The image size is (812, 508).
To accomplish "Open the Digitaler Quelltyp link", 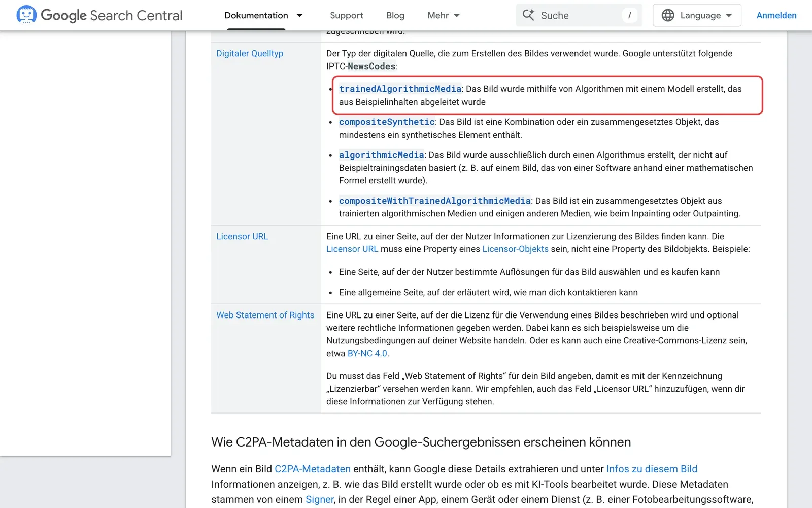I will [x=250, y=53].
